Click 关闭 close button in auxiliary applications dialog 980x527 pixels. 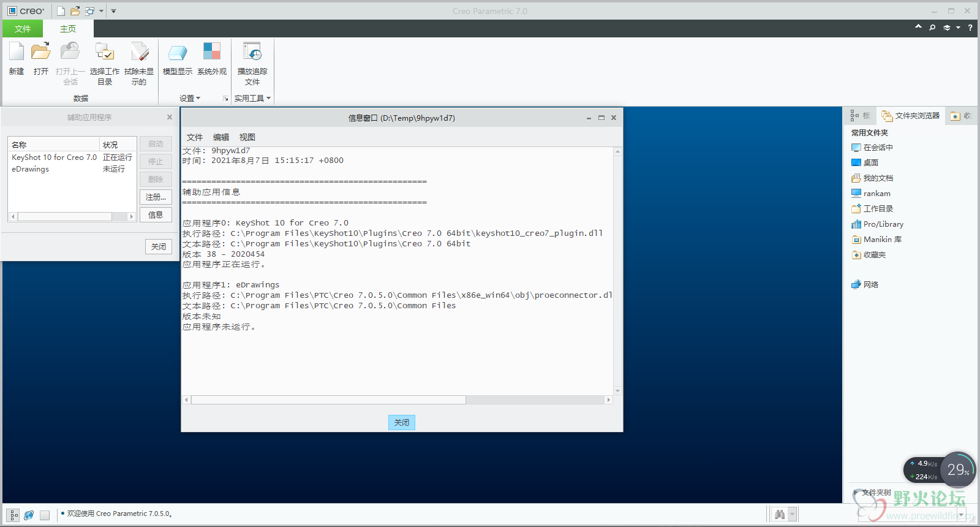pyautogui.click(x=159, y=246)
